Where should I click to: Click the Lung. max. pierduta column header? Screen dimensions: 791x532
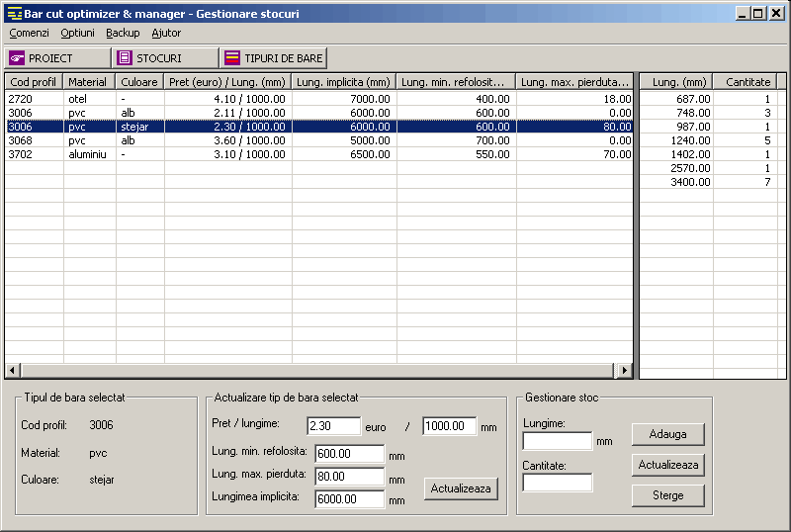point(574,82)
